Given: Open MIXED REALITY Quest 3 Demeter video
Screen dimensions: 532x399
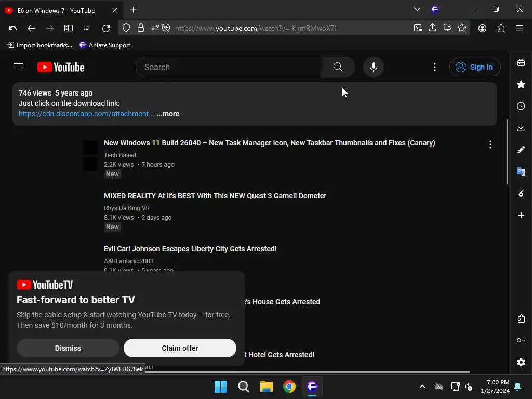Looking at the screenshot, I should point(215,196).
